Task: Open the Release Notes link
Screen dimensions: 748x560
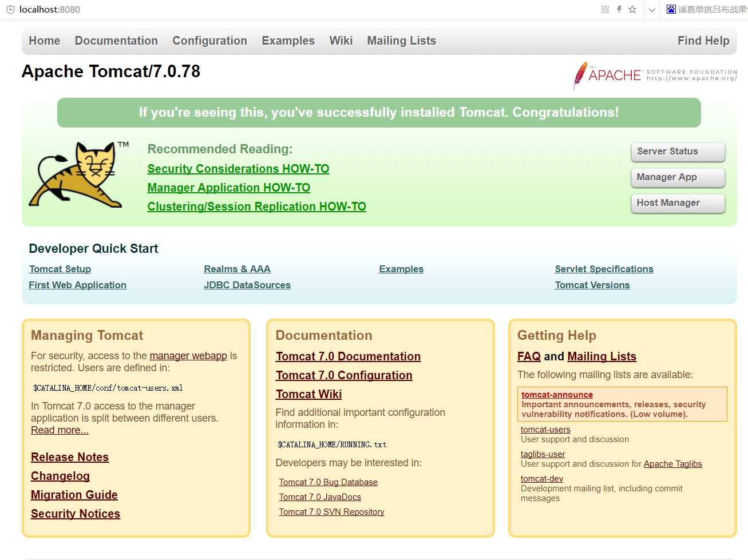Action: coord(70,457)
